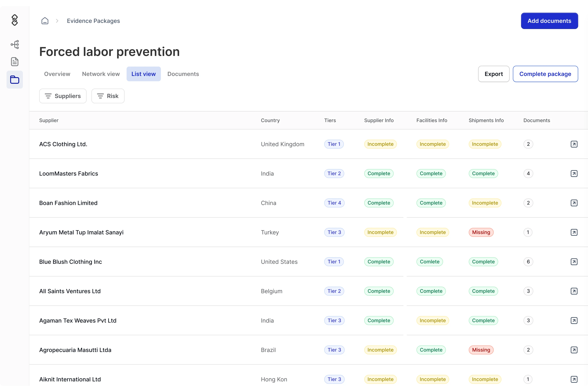Click the Complete package button

tap(545, 74)
